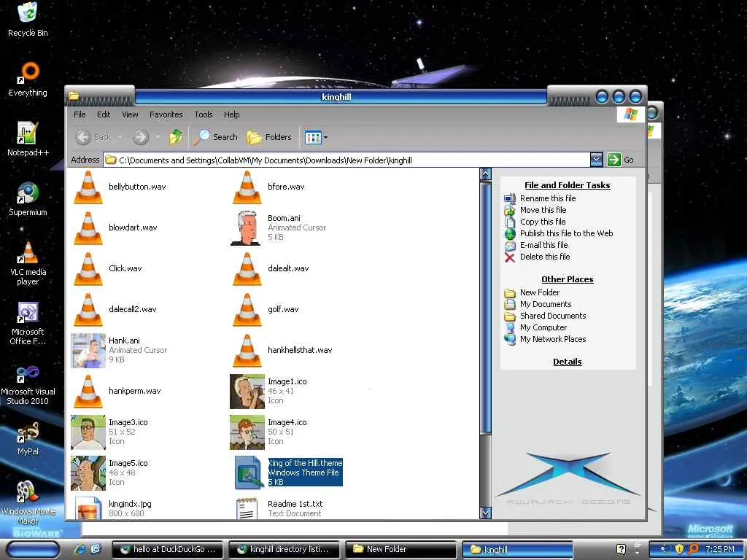The image size is (747, 560).
Task: Select the Image4.ico thumbnail
Action: point(247,432)
